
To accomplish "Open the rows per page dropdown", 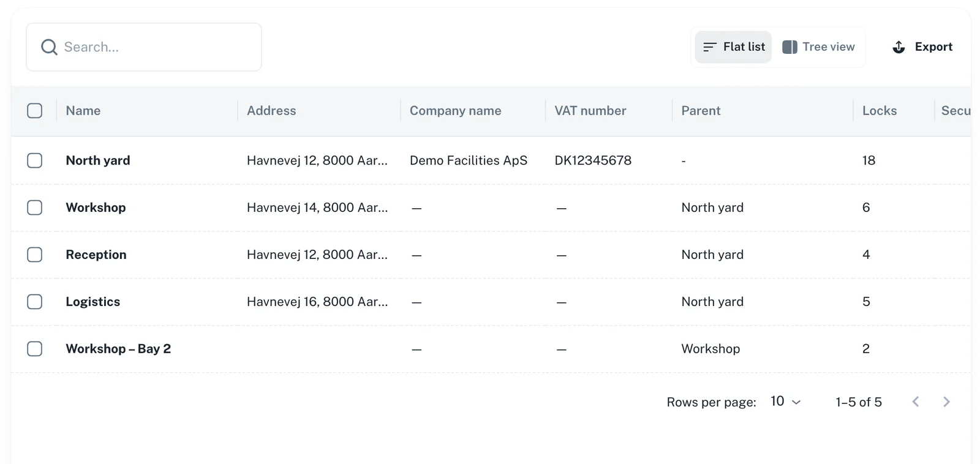I will pos(786,402).
